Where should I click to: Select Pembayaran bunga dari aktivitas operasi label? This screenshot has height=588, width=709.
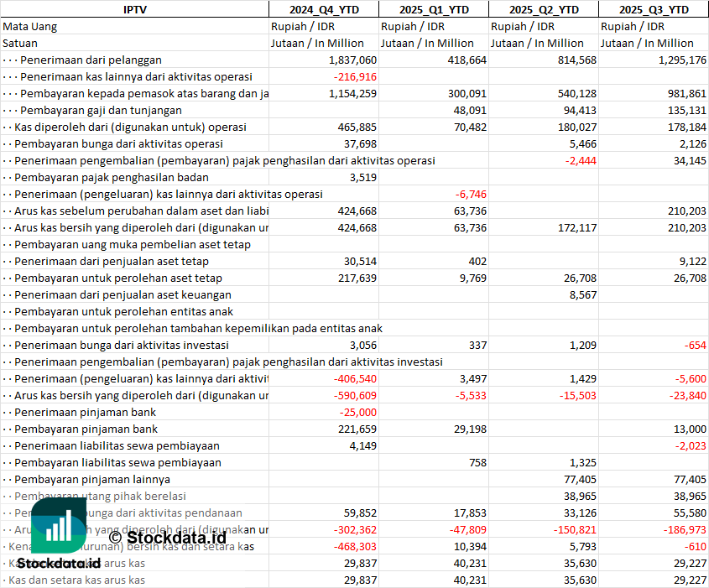point(118,143)
